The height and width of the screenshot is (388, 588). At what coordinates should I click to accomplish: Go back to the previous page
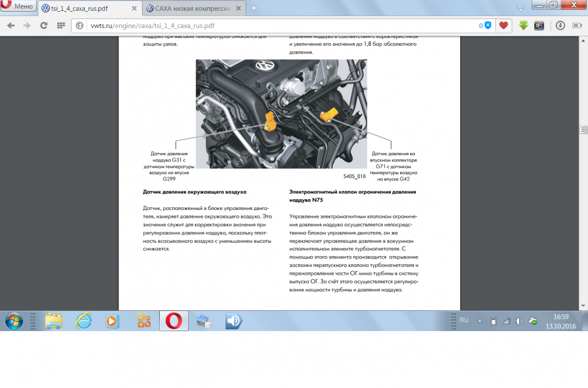pos(11,26)
